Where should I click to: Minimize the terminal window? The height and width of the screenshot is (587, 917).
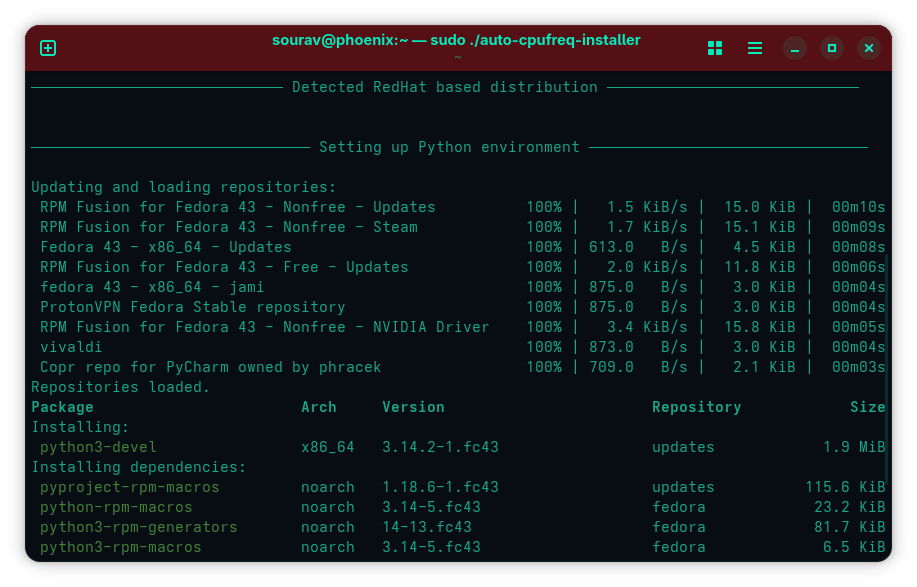(795, 48)
